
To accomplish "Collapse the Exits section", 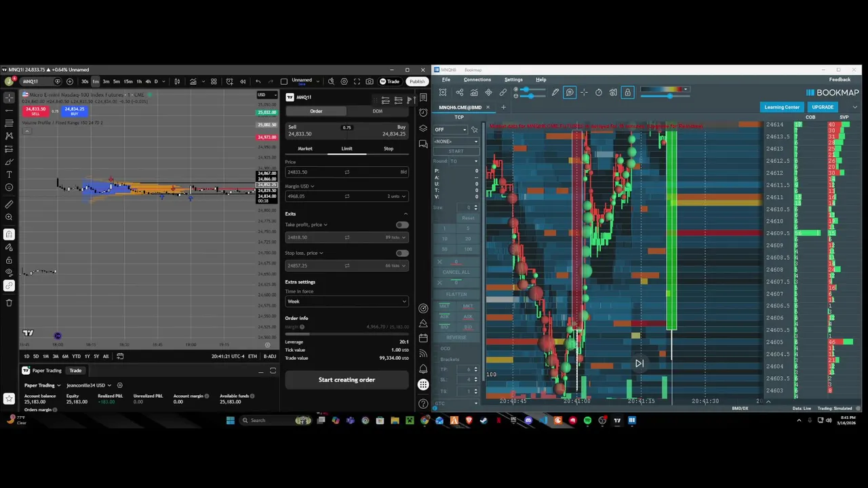I will [x=406, y=214].
